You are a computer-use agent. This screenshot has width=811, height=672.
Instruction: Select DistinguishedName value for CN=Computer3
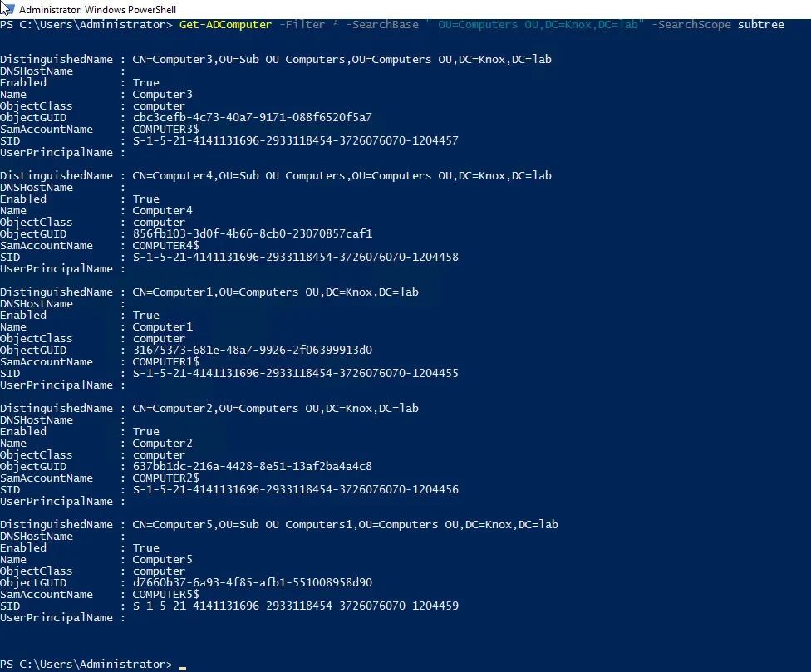[342, 60]
